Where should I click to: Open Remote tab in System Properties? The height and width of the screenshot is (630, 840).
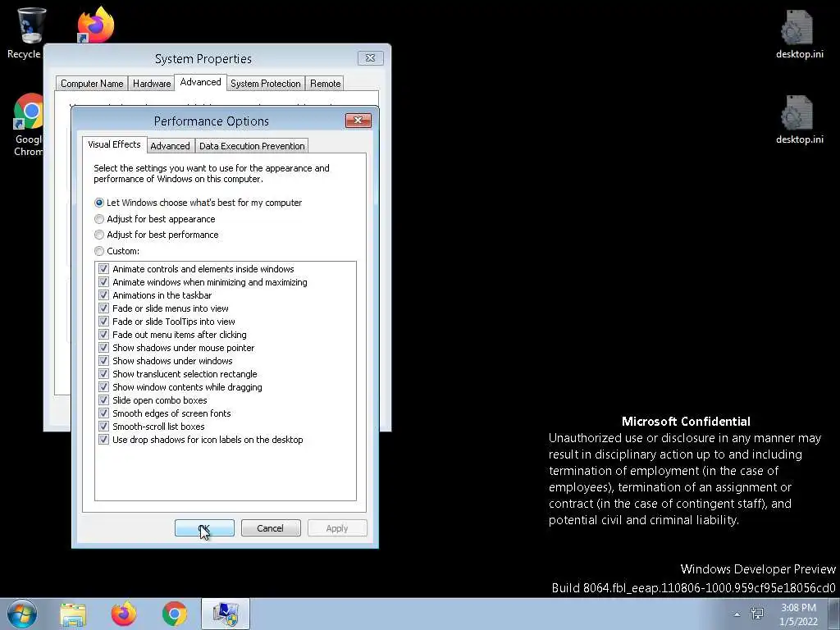pyautogui.click(x=325, y=84)
